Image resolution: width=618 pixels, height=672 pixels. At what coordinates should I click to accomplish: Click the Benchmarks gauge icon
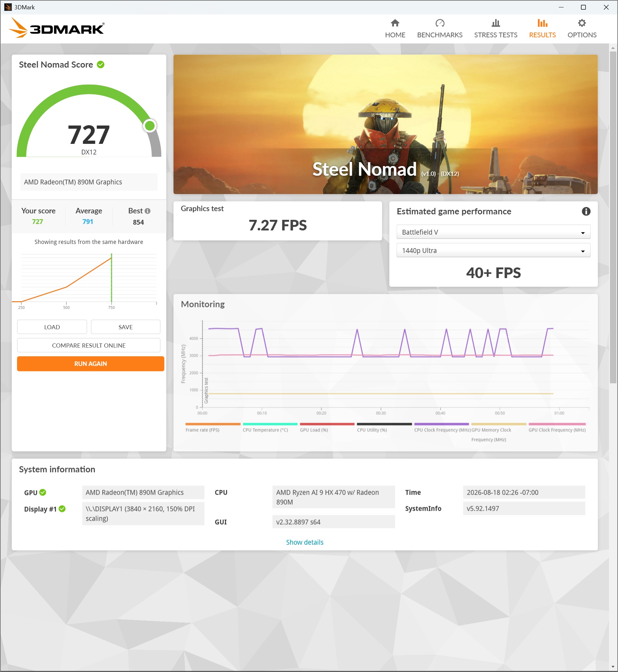pos(440,23)
